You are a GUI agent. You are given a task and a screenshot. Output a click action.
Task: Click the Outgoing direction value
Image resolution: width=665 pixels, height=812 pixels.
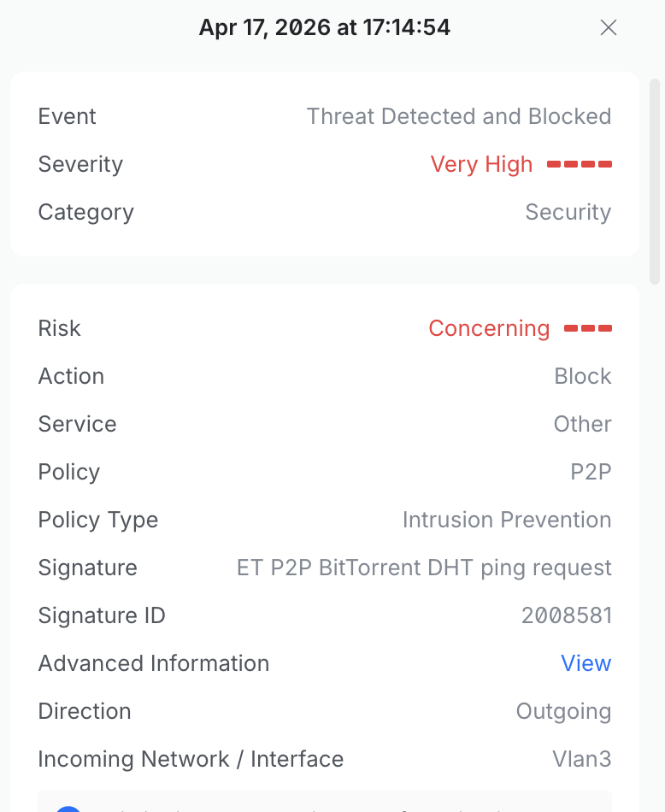point(563,711)
